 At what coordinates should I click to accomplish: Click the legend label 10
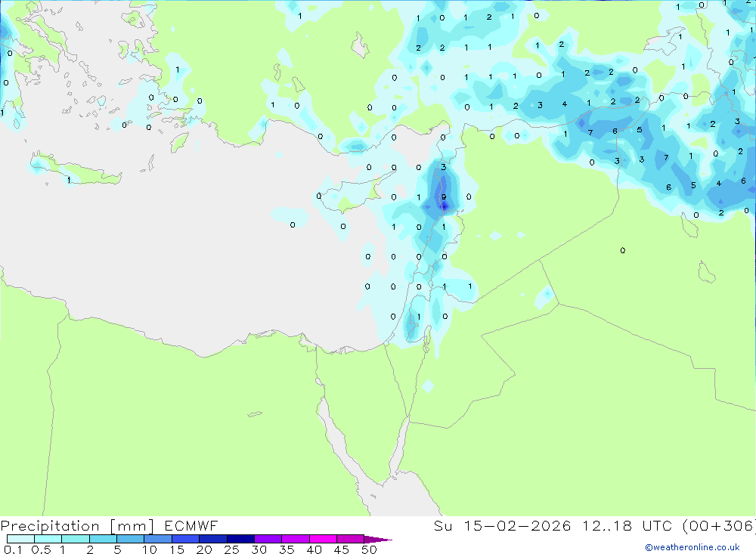150,549
